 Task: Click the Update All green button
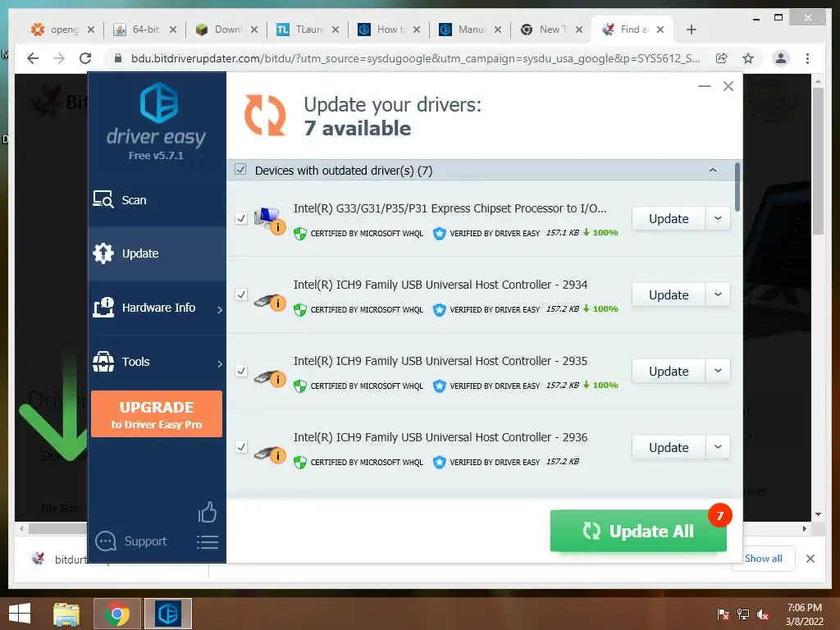click(638, 531)
